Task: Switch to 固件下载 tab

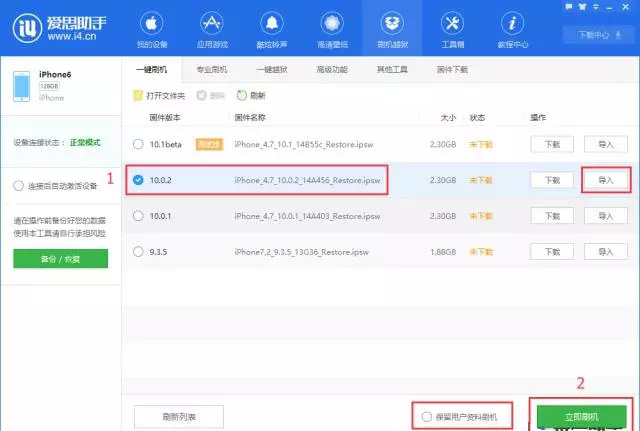Action: [x=452, y=70]
